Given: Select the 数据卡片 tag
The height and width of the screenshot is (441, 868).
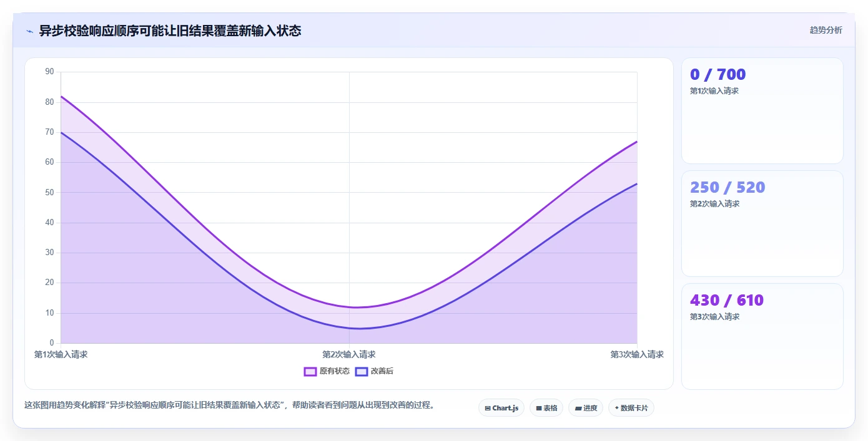Looking at the screenshot, I should click(631, 408).
